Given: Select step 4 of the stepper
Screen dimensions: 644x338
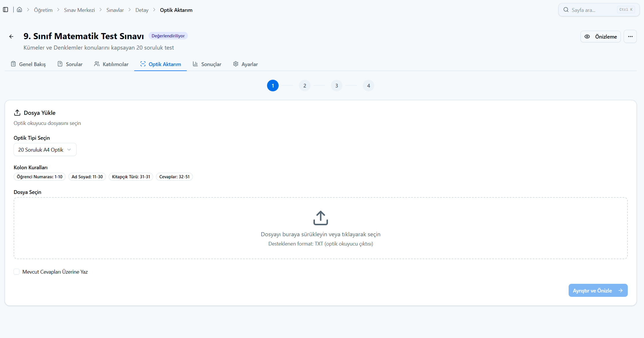Looking at the screenshot, I should (x=368, y=86).
